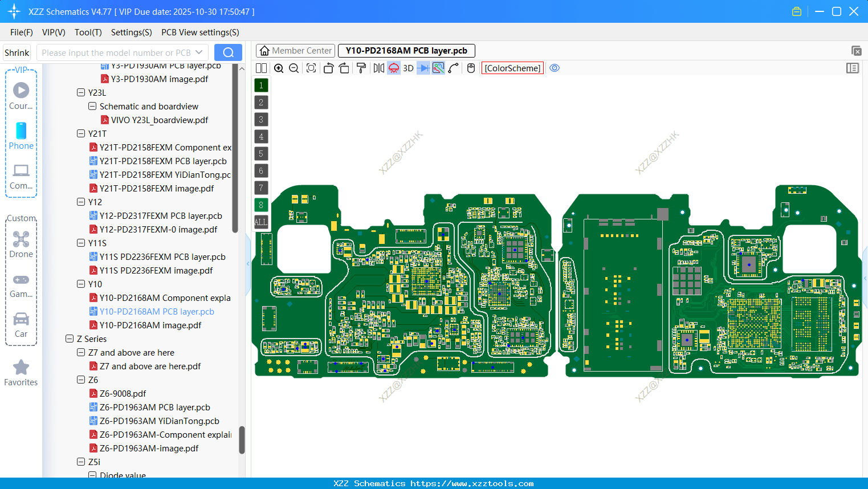Click the panel layout icon below the tabs
This screenshot has height=489, width=868.
click(x=853, y=68)
